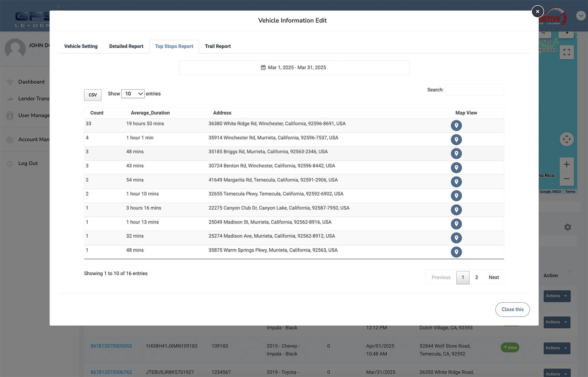Expand the Show entries dropdown

pyautogui.click(x=133, y=94)
